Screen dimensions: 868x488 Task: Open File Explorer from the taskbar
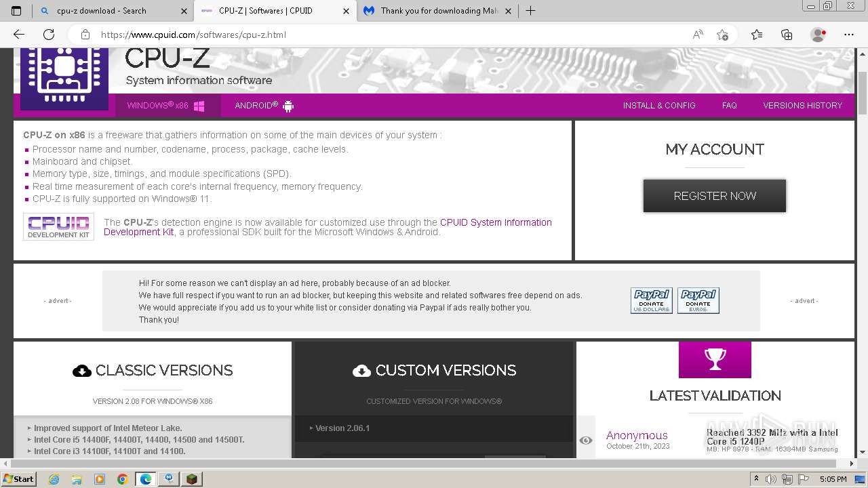pos(77,479)
